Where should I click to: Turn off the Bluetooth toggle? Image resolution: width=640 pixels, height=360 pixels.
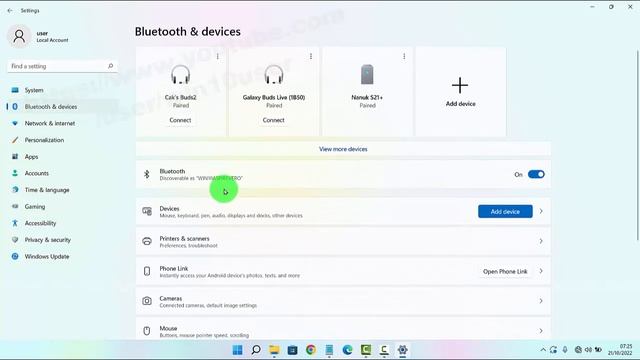pos(536,174)
